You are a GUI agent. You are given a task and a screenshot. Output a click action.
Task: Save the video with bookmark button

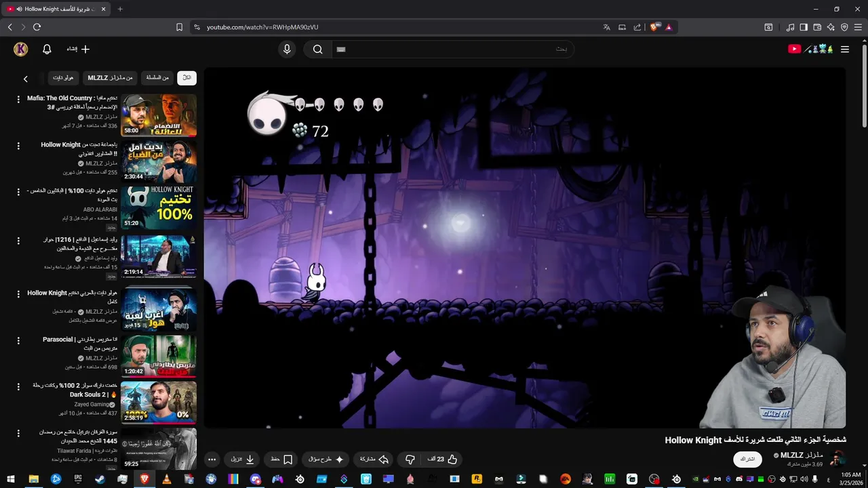(281, 460)
